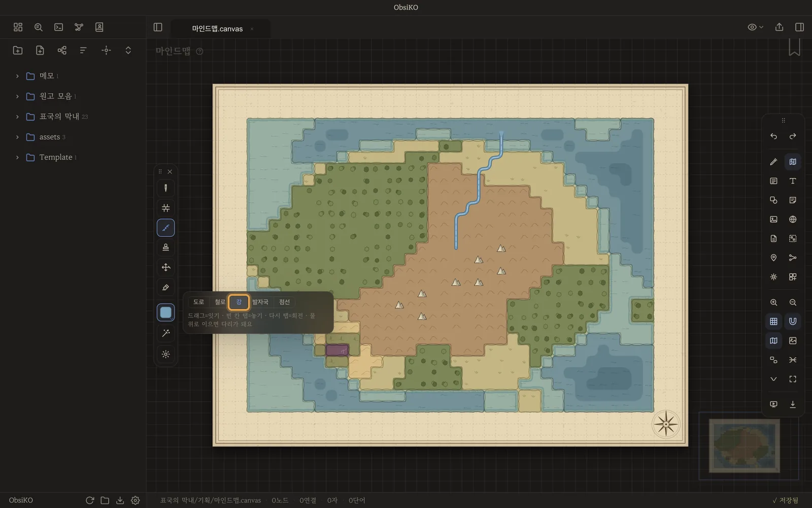
Task: Insert a web globe embed
Action: 793,219
